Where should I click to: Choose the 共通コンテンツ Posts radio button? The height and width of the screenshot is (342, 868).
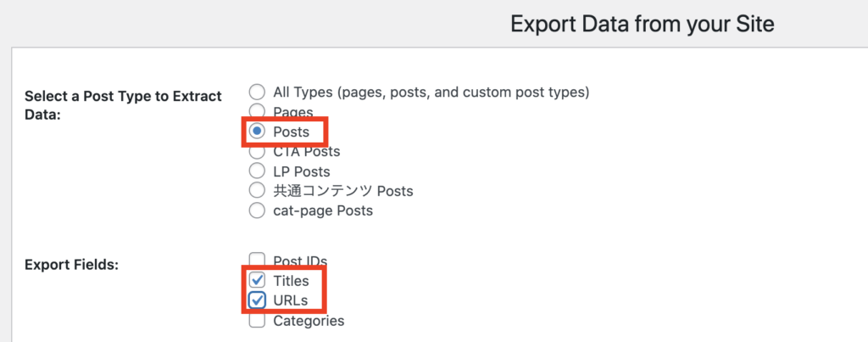[258, 190]
